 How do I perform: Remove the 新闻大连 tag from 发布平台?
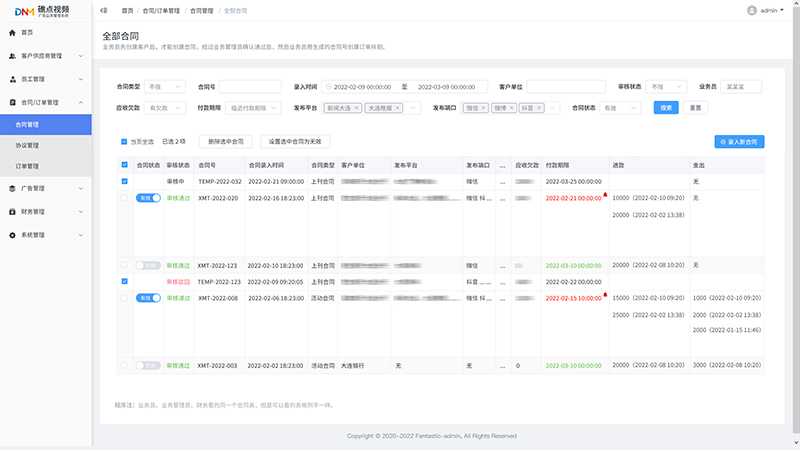coord(357,108)
